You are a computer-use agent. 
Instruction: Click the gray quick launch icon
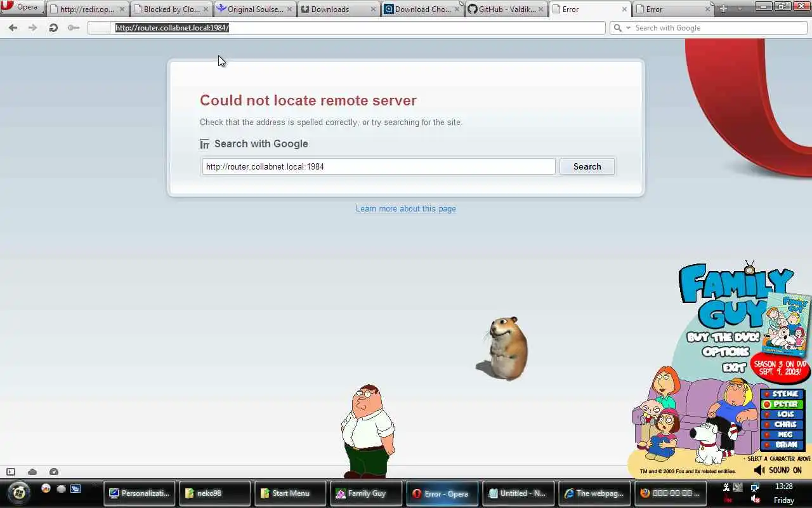coord(61,488)
